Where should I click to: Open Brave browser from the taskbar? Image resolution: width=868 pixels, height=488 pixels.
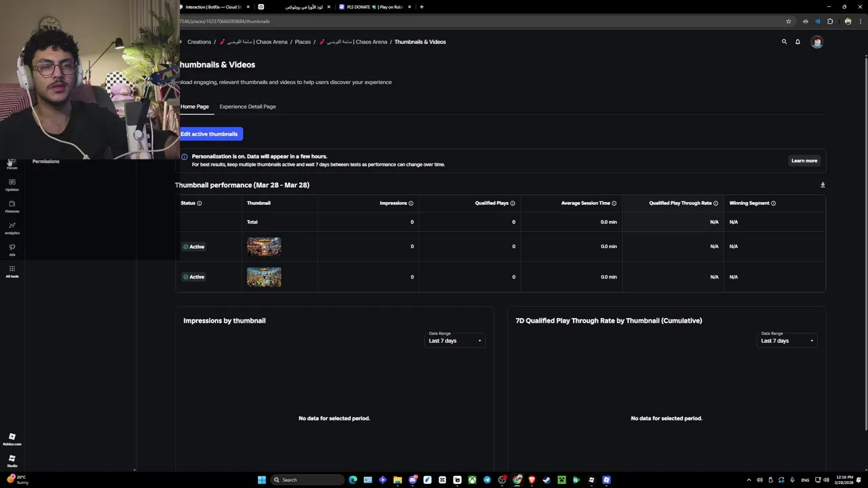pos(532,480)
